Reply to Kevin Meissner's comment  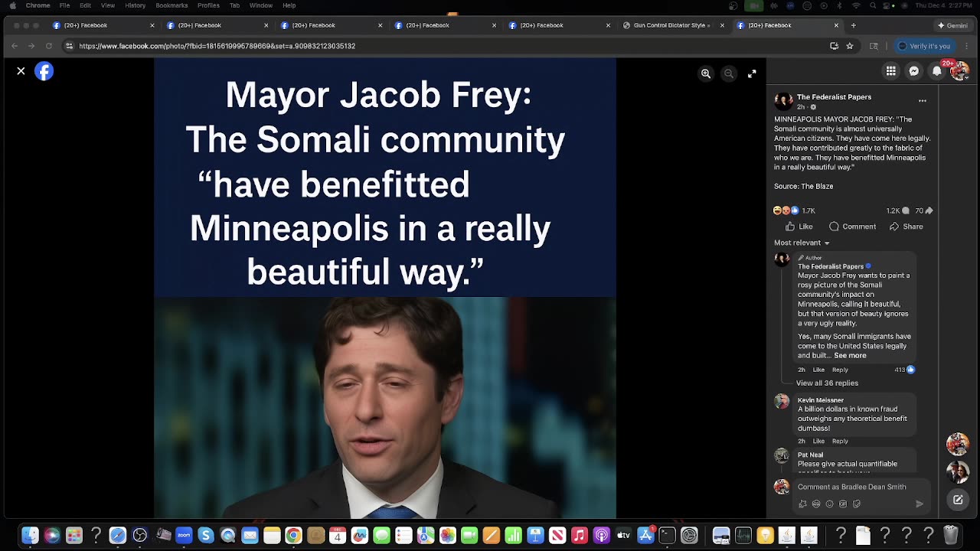840,442
